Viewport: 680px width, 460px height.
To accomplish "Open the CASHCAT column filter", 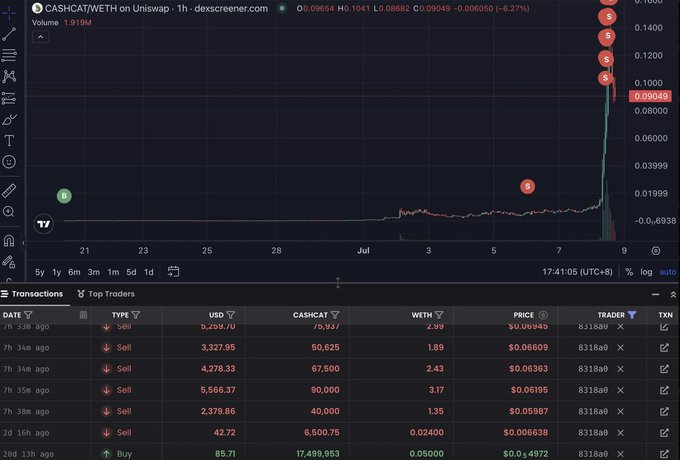I will click(x=335, y=315).
